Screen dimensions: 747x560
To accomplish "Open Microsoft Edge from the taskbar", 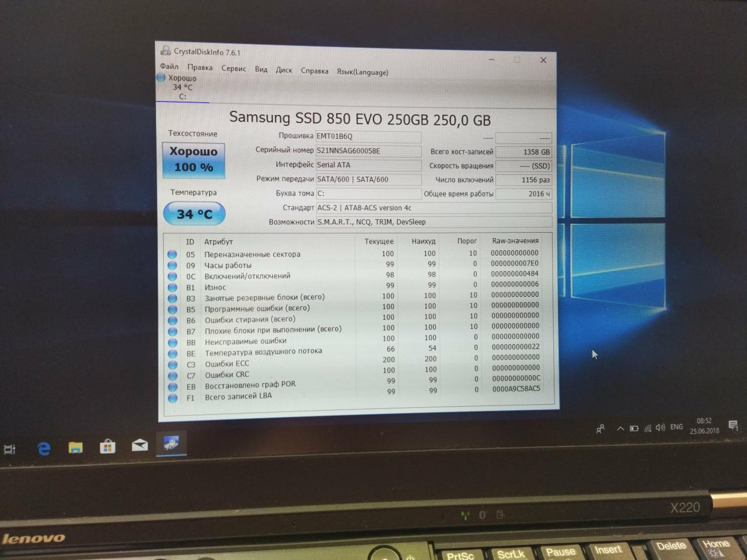I will [x=44, y=448].
